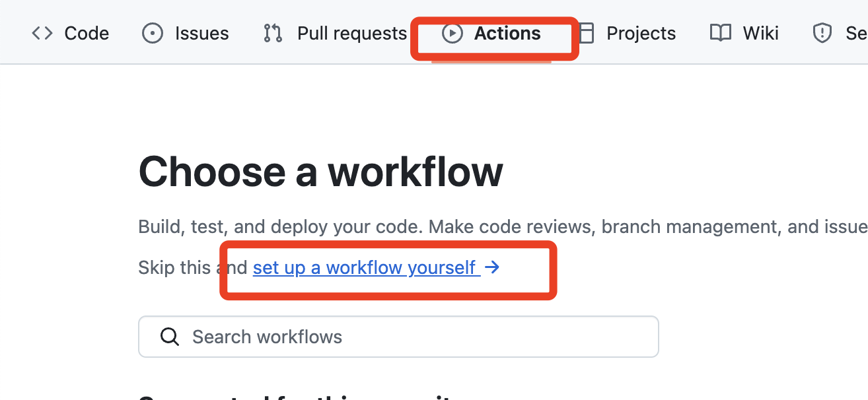Follow the "set up a workflow yourself" link
This screenshot has height=400, width=868.
tap(364, 267)
